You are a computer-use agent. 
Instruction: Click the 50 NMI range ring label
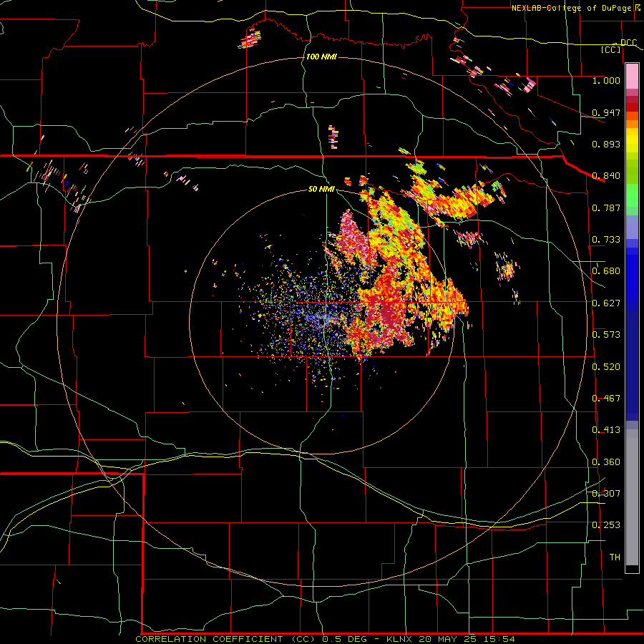[321, 189]
